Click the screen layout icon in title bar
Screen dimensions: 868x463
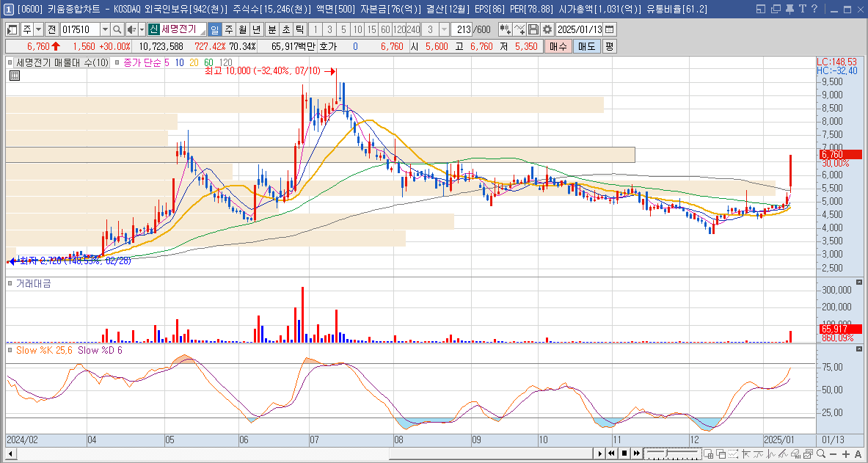[761, 9]
